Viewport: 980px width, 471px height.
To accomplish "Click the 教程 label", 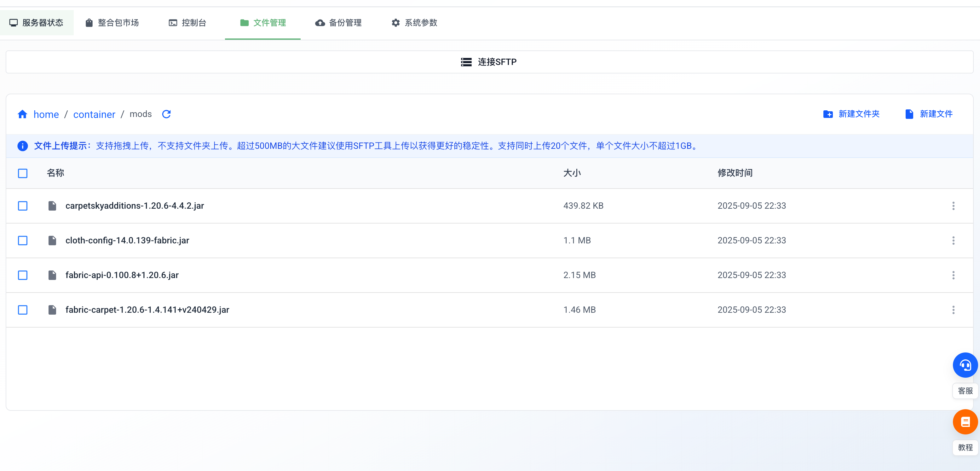I will (x=965, y=447).
